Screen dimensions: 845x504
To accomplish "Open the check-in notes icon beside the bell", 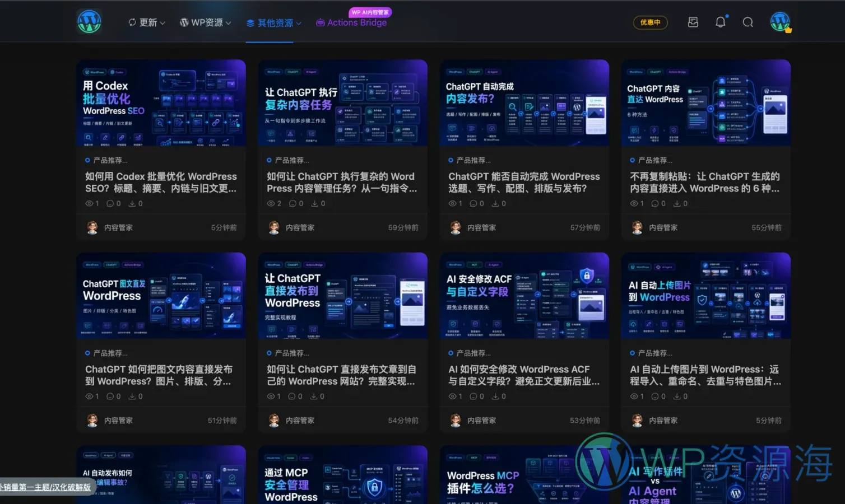I will [x=693, y=22].
